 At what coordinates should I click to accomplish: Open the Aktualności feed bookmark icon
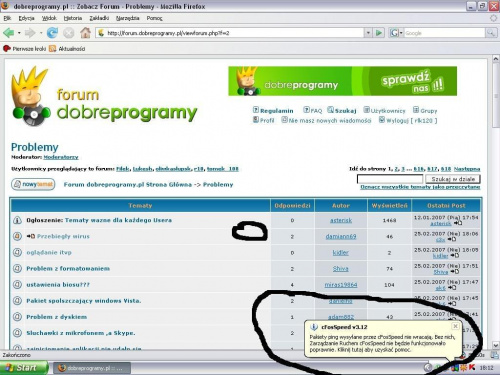52,49
